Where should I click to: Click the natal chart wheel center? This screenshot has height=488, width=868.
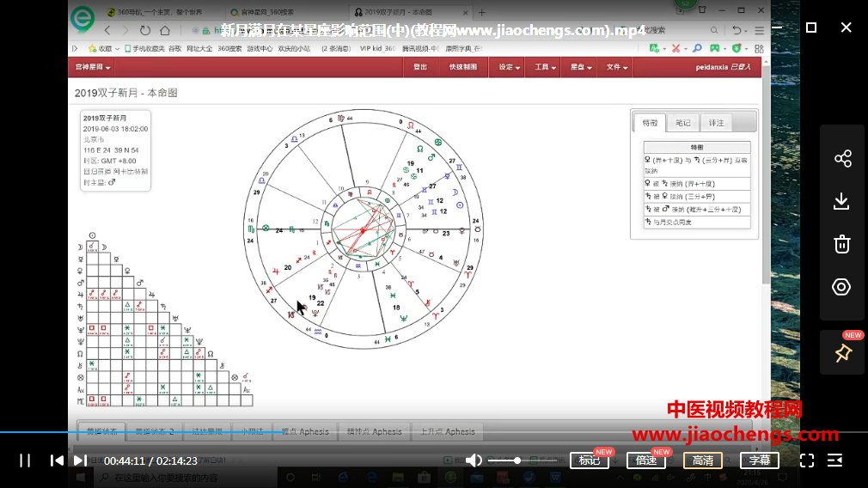[x=364, y=229]
